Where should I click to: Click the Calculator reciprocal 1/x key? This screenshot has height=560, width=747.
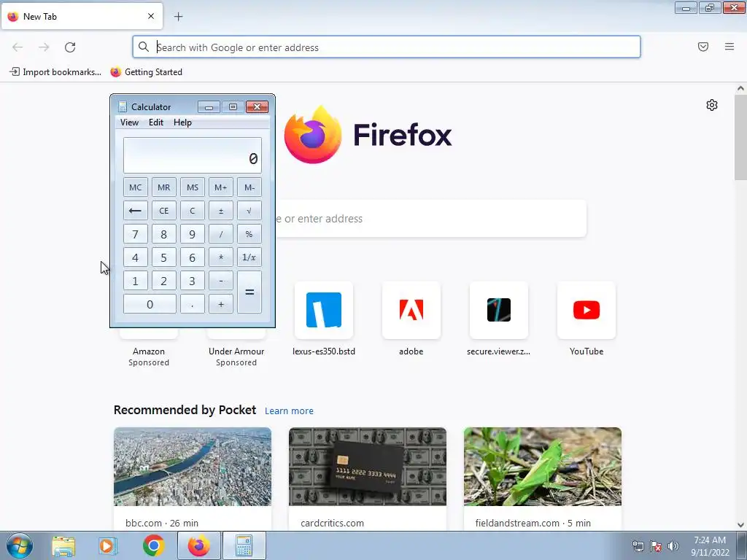[249, 257]
